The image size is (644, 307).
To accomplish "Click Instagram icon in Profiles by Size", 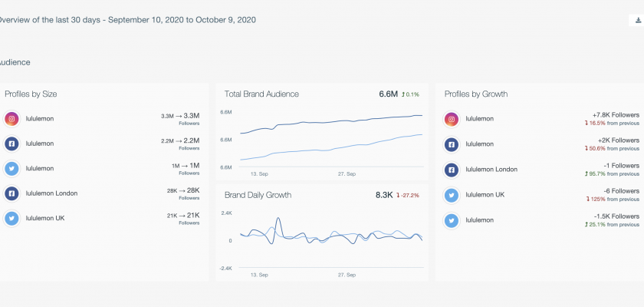I will [11, 119].
